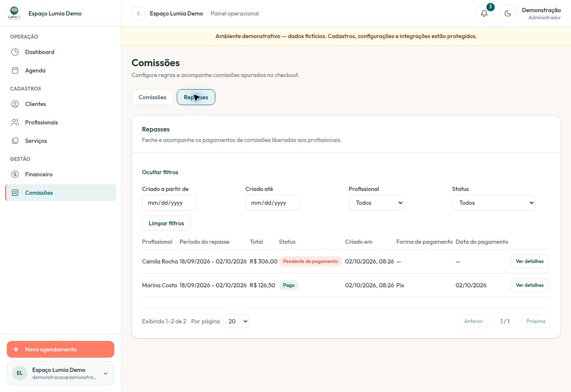Screen dimensions: 571x392
Task: Open the Agenda calendar page
Action: pyautogui.click(x=60, y=70)
